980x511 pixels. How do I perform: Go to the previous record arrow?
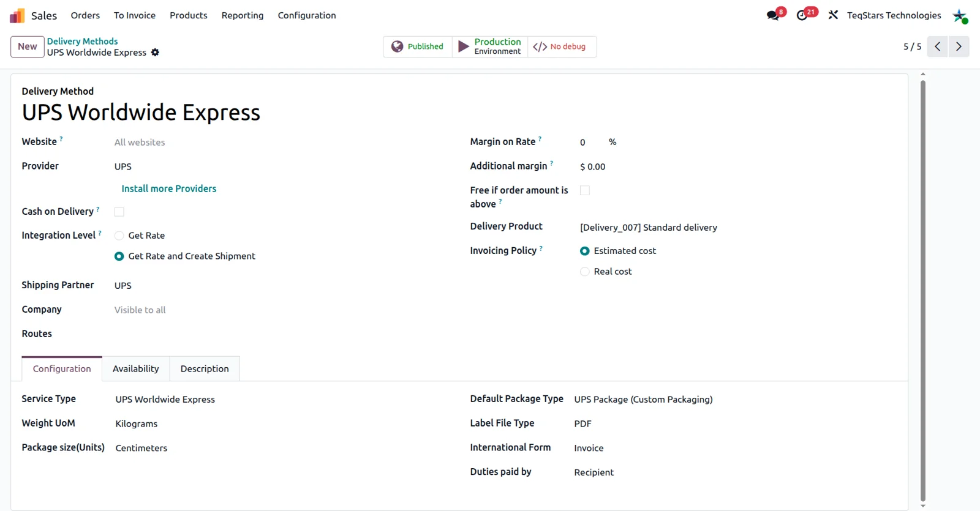[x=937, y=47]
